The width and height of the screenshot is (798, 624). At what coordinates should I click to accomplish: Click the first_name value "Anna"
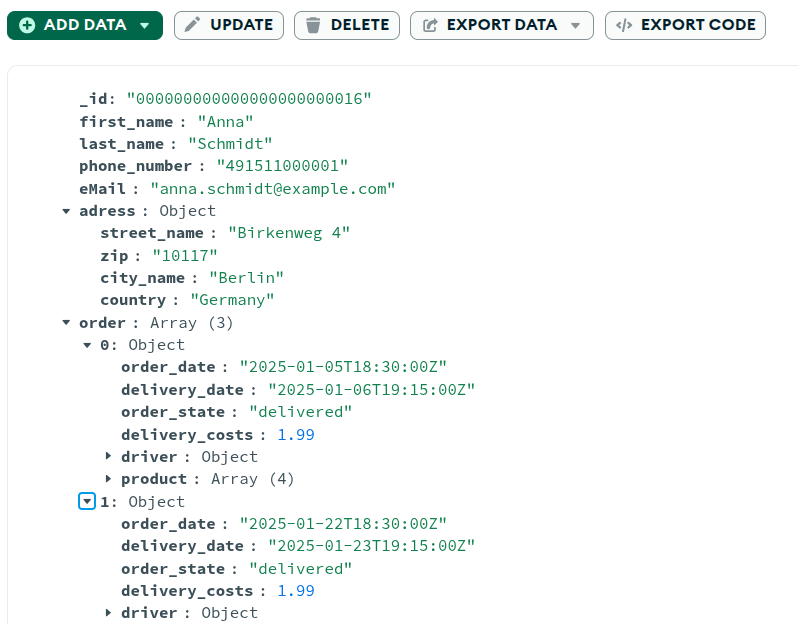point(218,121)
